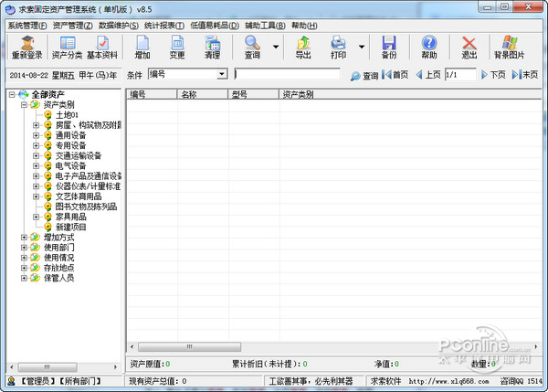Expand the 使用部门 tree node
The height and width of the screenshot is (392, 548).
(24, 248)
